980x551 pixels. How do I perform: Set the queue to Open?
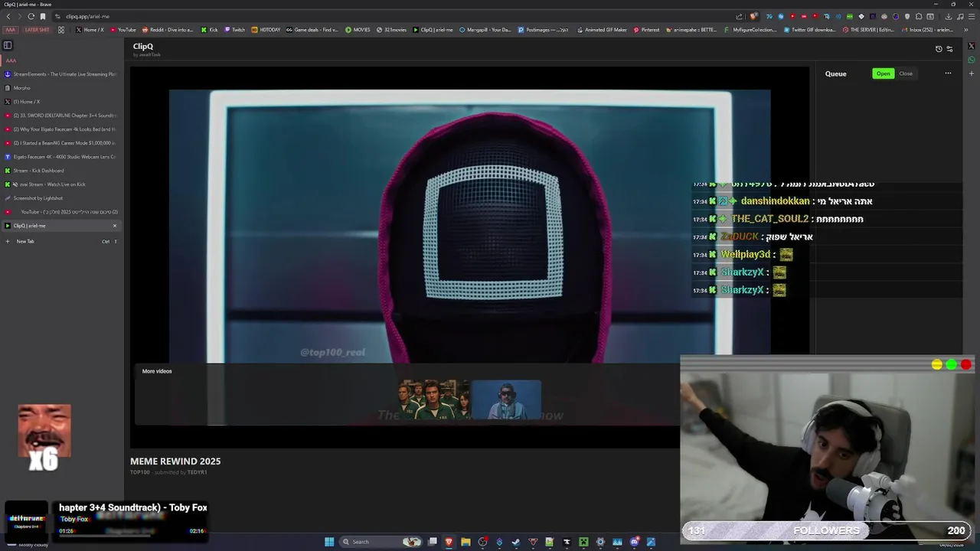tap(884, 73)
